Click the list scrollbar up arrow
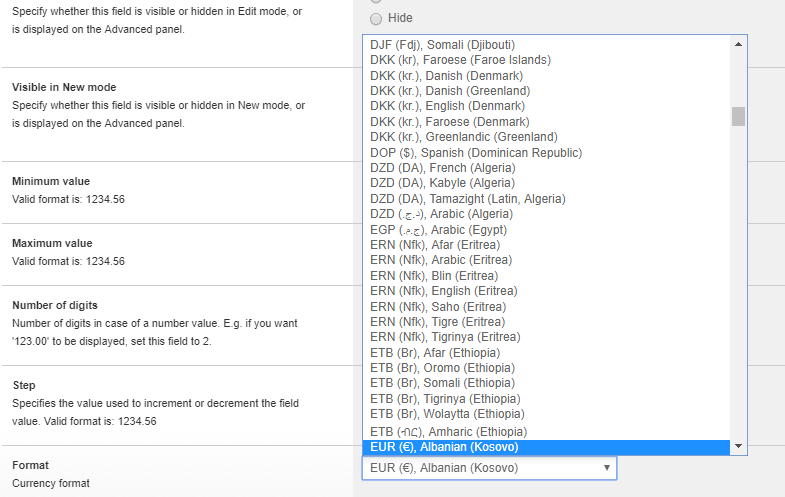The height and width of the screenshot is (497, 785). (738, 45)
